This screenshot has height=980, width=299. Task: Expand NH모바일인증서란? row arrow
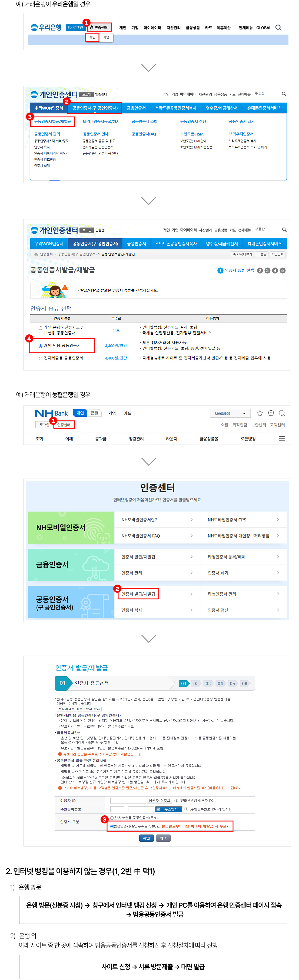tap(192, 520)
